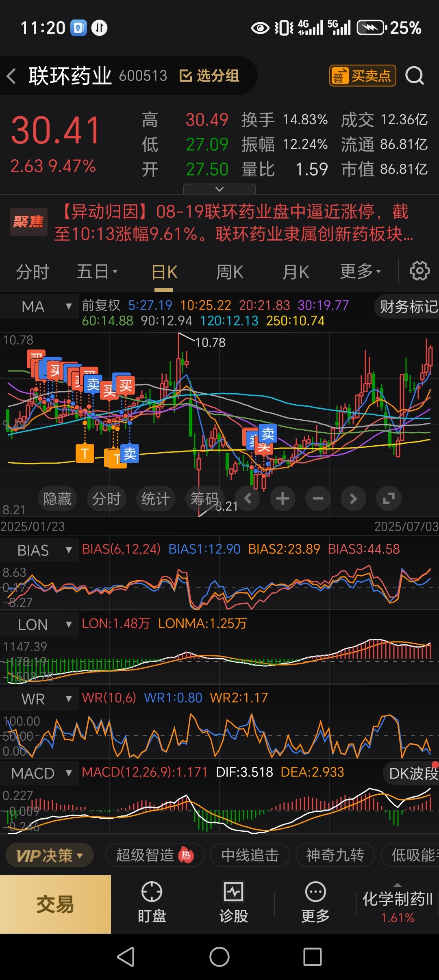Tap 选分组 to choose a group
439x980 pixels.
(x=209, y=76)
